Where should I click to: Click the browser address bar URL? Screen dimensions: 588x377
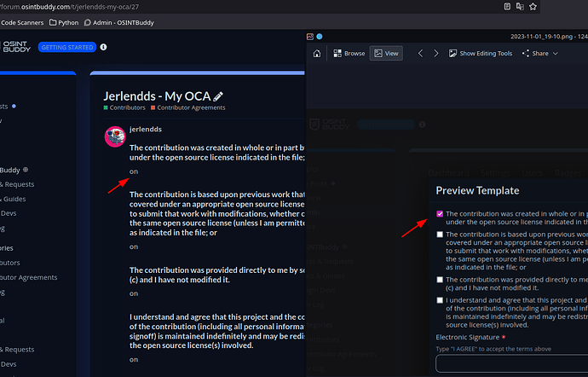69,6
